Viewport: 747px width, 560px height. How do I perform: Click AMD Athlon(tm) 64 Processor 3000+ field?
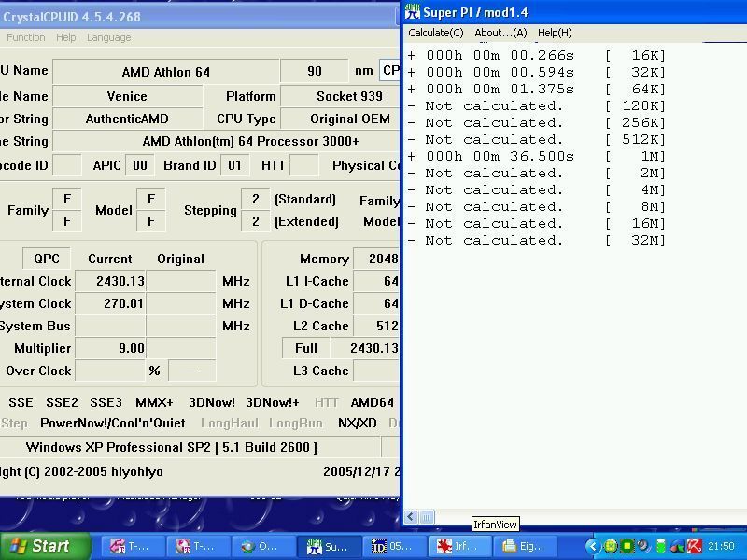pos(226,141)
